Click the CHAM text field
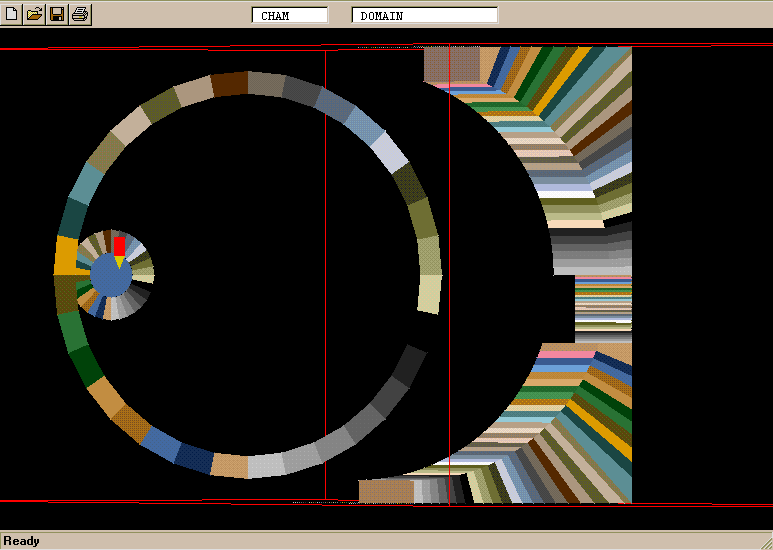This screenshot has height=550, width=773. 289,16
